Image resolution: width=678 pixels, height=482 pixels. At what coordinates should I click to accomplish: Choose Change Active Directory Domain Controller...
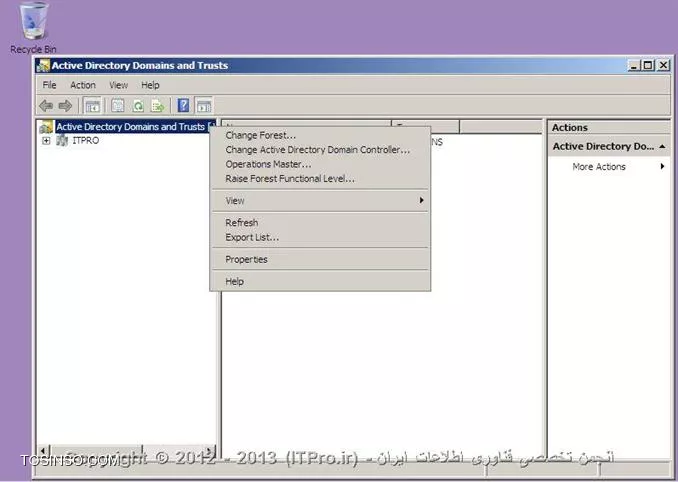coord(320,150)
